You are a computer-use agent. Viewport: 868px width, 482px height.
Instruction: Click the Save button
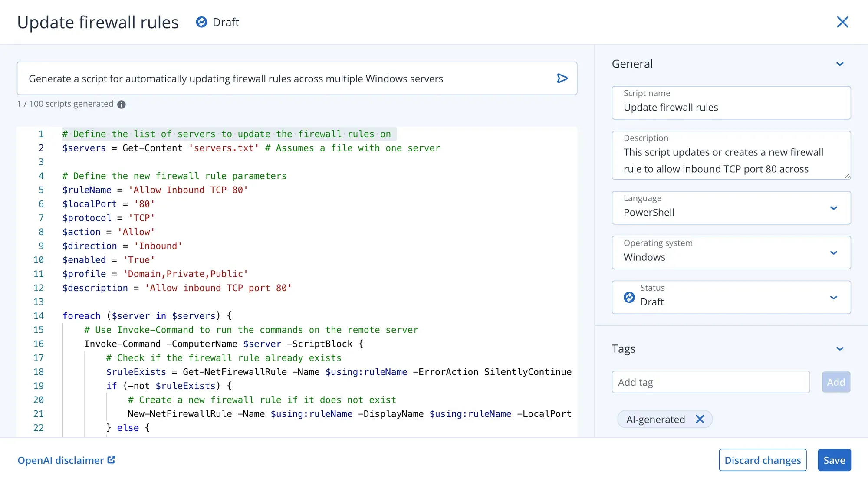click(x=834, y=460)
